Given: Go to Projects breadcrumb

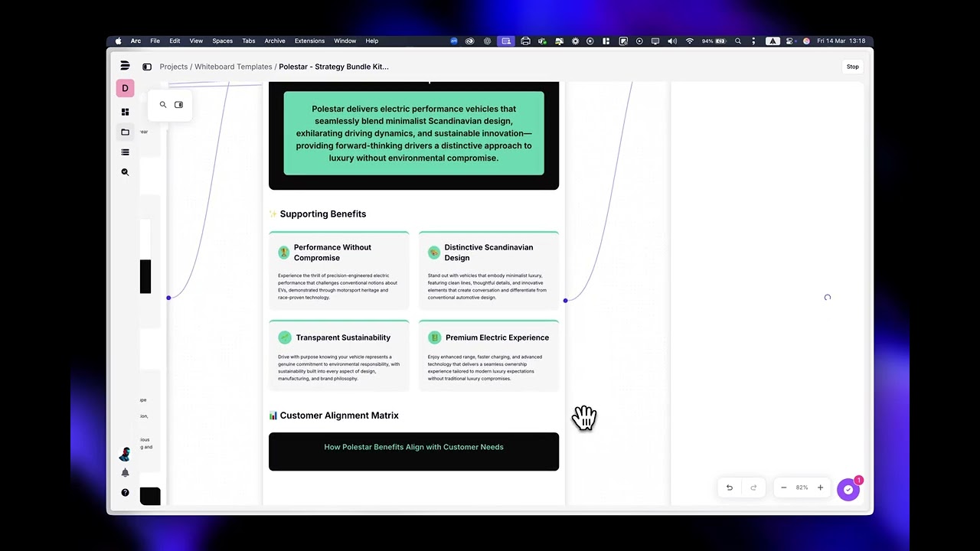Looking at the screenshot, I should coord(174,67).
